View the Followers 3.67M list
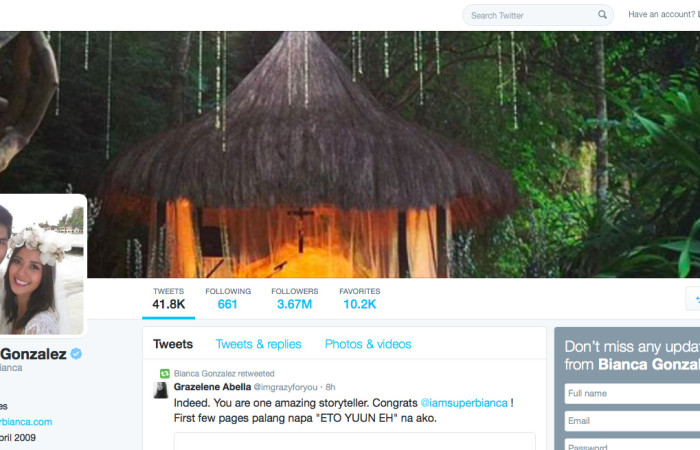Screen dimensions: 700x450 [x=295, y=299]
